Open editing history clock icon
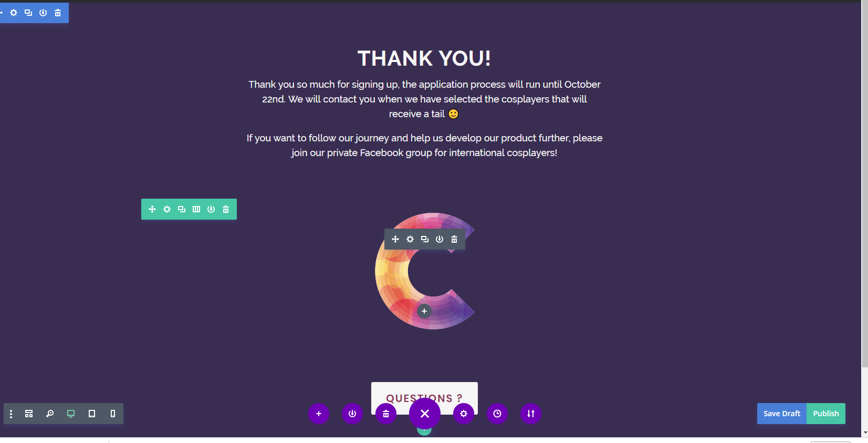 tap(497, 414)
